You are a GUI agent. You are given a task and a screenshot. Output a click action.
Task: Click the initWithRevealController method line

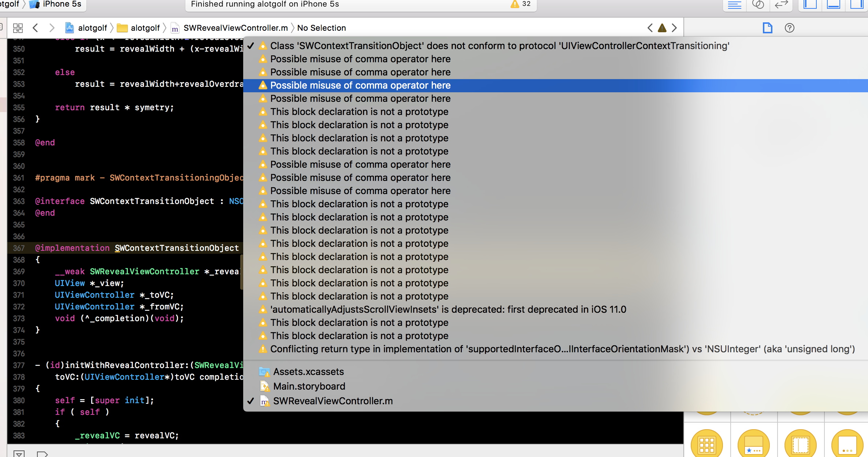pyautogui.click(x=139, y=365)
